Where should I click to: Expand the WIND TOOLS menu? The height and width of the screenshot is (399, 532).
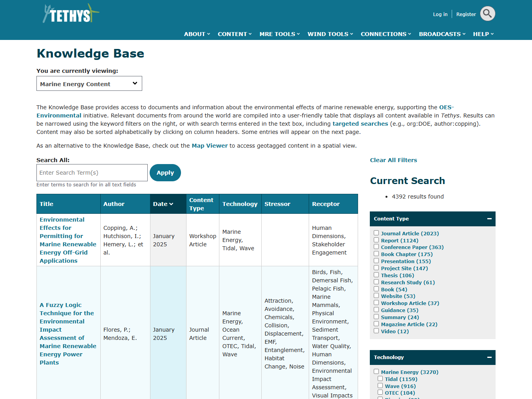pos(330,34)
